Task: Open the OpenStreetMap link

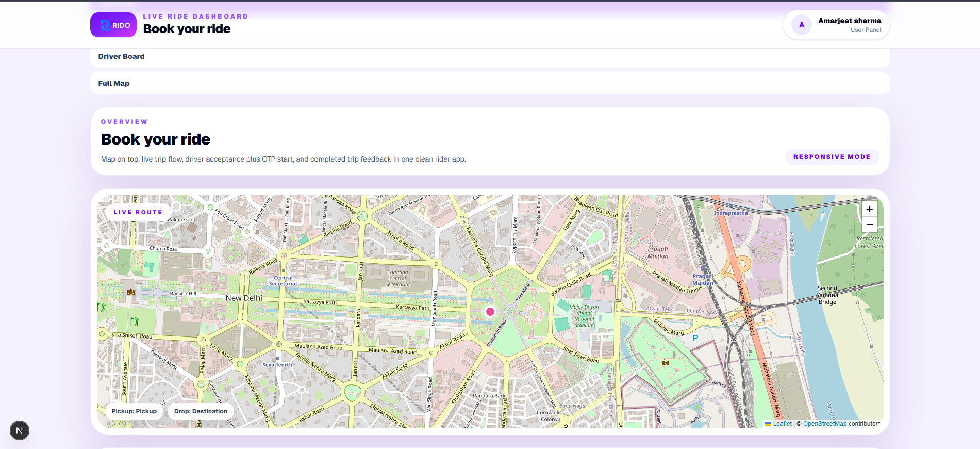Action: (x=825, y=424)
